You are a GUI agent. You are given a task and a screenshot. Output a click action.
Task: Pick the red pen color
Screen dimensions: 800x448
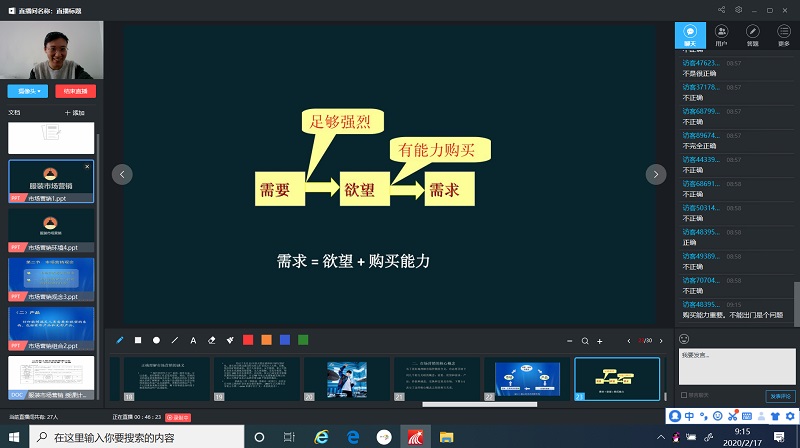[x=248, y=340]
